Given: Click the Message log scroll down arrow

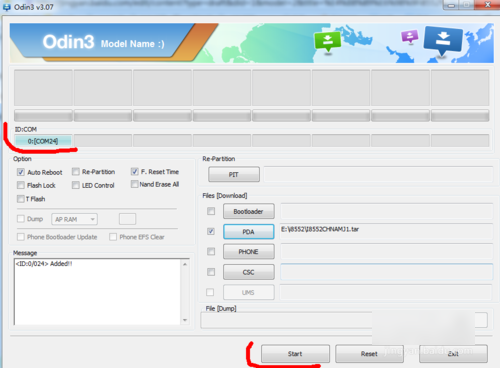Looking at the screenshot, I should click(185, 320).
